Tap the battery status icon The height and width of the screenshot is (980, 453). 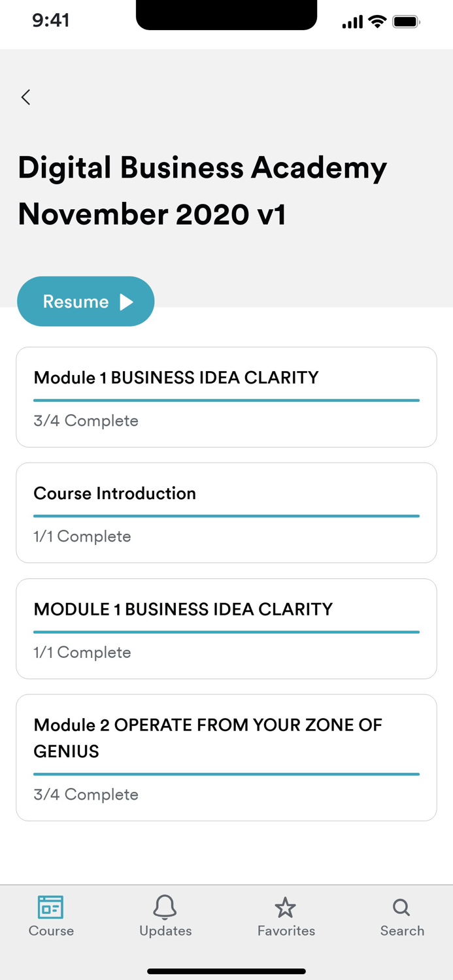point(405,20)
